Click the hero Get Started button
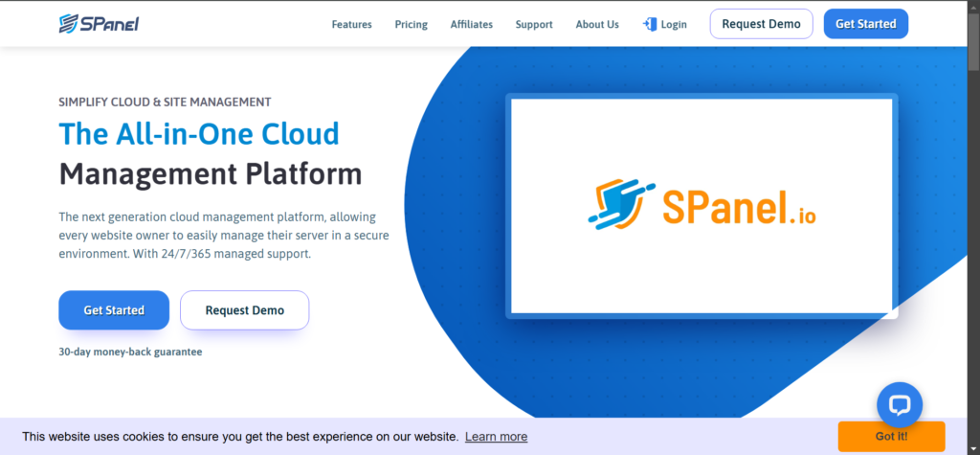The height and width of the screenshot is (455, 980). (114, 309)
